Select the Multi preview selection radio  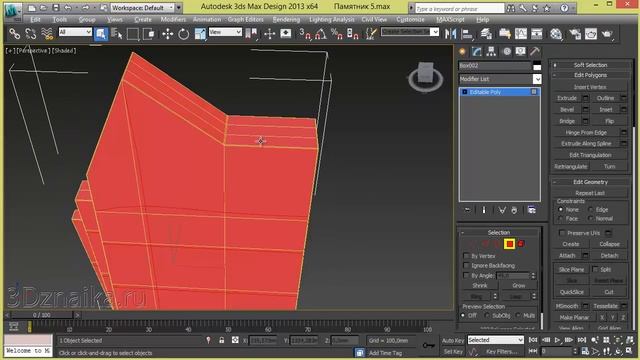pyautogui.click(x=518, y=316)
